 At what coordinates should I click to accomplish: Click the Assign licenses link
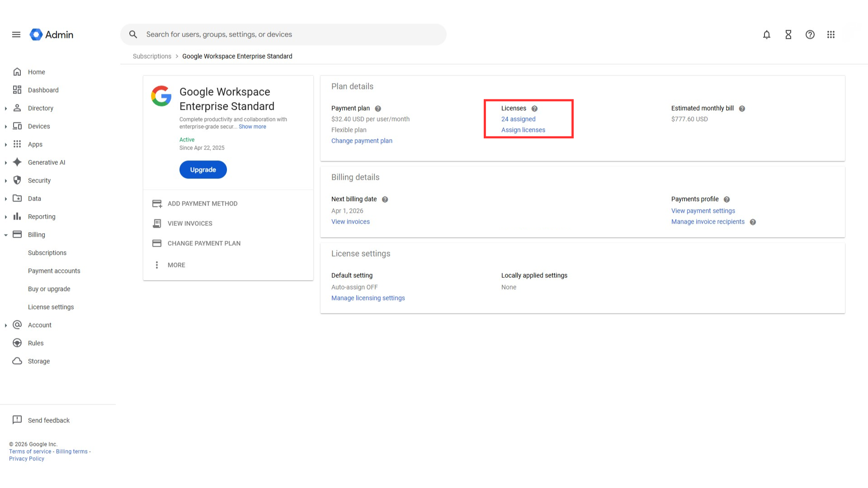click(523, 130)
